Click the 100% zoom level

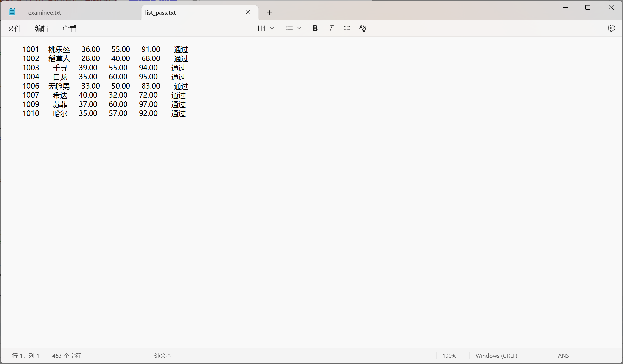point(449,356)
